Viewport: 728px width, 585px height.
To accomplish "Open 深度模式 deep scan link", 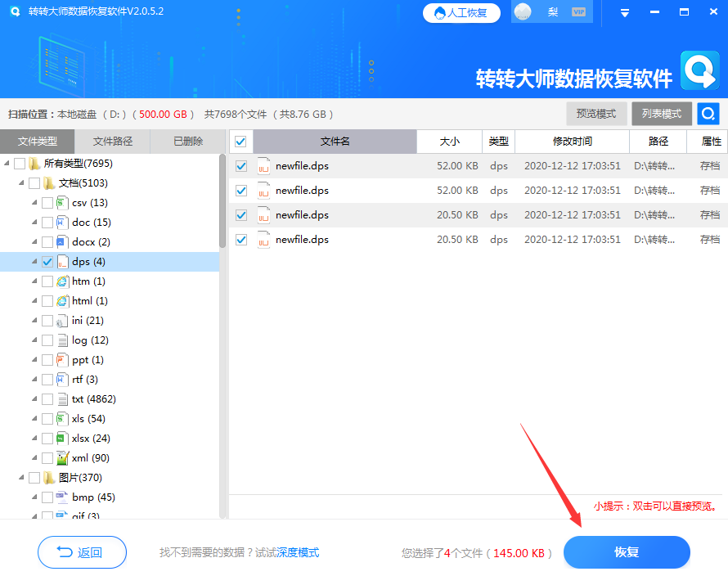I will [297, 552].
